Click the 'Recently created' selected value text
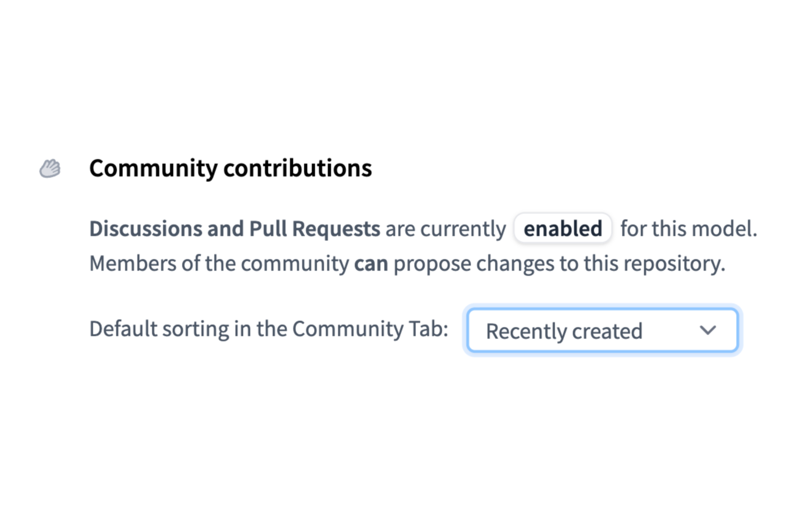 pyautogui.click(x=564, y=331)
